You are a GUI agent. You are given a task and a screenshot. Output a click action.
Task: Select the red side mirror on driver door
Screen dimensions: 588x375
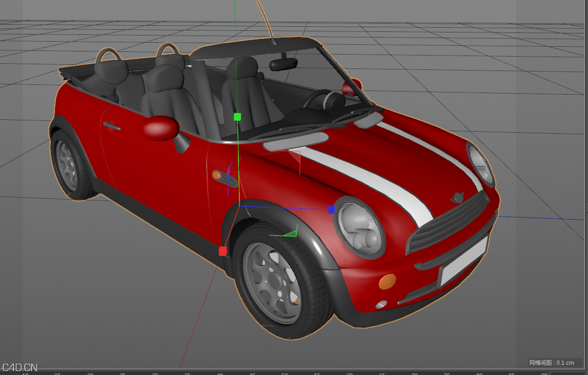(160, 128)
